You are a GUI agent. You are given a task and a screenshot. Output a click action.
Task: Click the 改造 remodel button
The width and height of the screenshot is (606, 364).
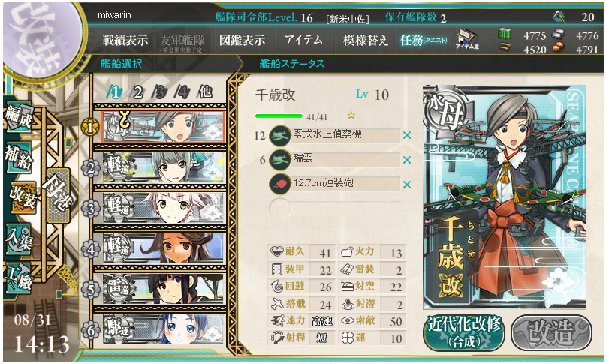[551, 332]
